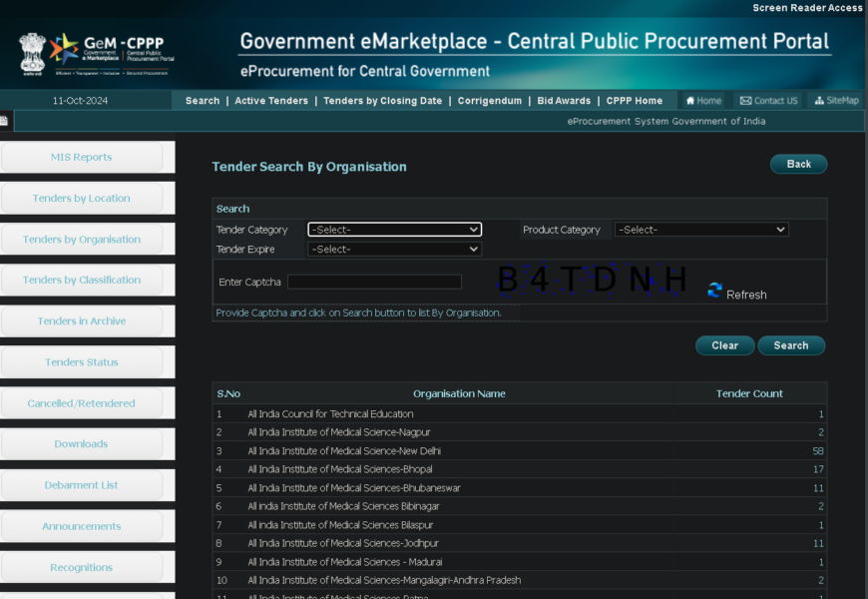Image resolution: width=868 pixels, height=599 pixels.
Task: Open Contact US envelope icon link
Action: (x=745, y=101)
